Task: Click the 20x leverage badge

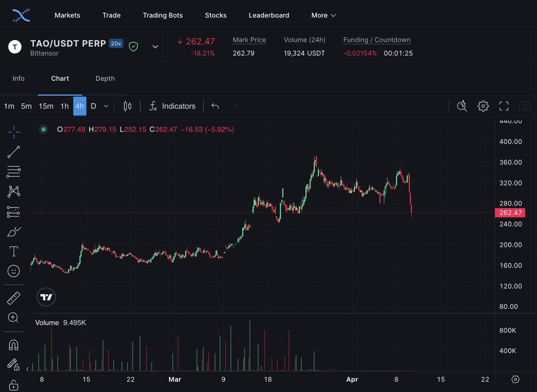Action: (x=116, y=43)
